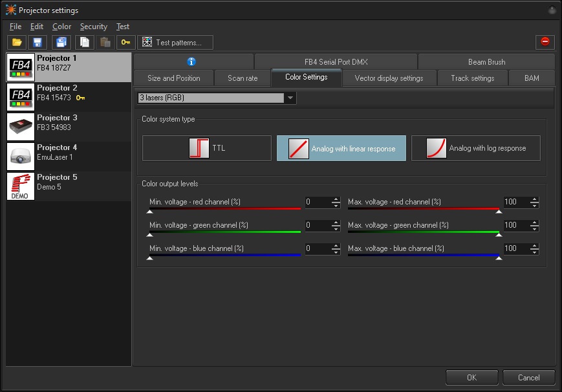
Task: Decrease max voltage blue channel stepper
Action: pyautogui.click(x=534, y=252)
